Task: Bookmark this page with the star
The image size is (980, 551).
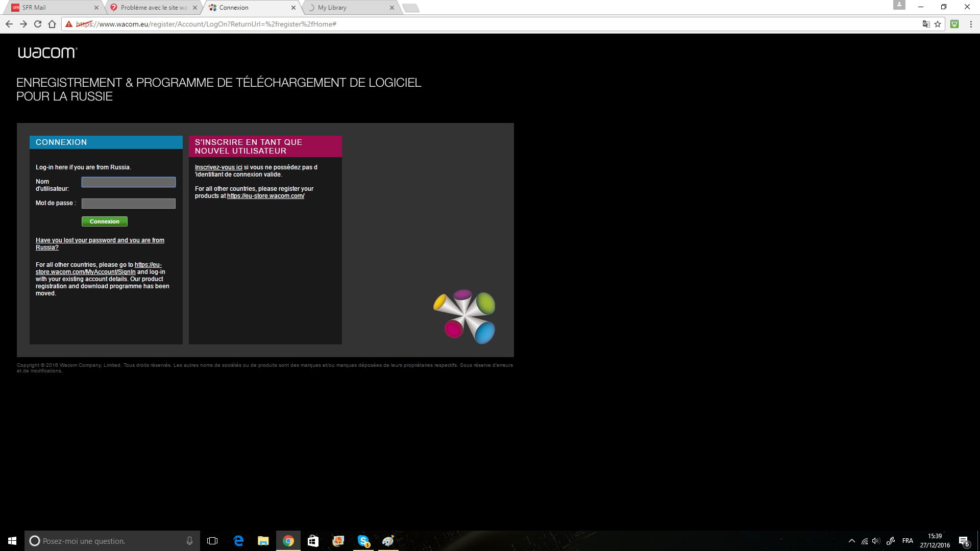Action: pos(938,24)
